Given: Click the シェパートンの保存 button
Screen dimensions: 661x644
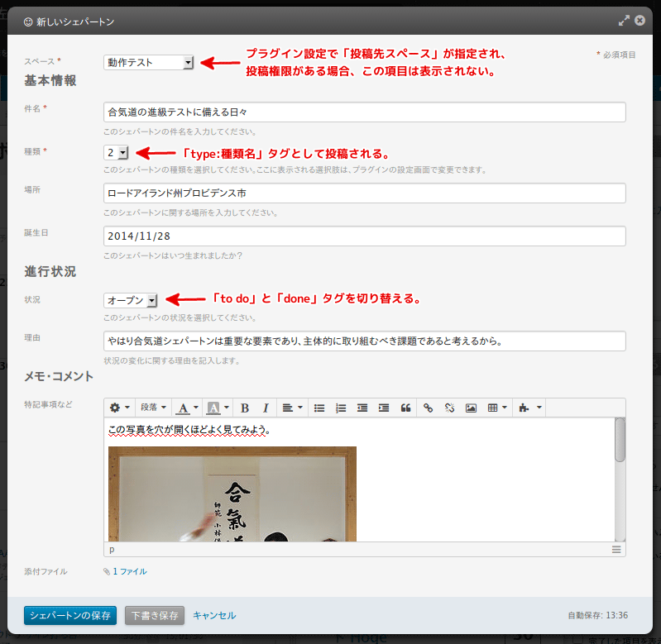Looking at the screenshot, I should tap(70, 616).
